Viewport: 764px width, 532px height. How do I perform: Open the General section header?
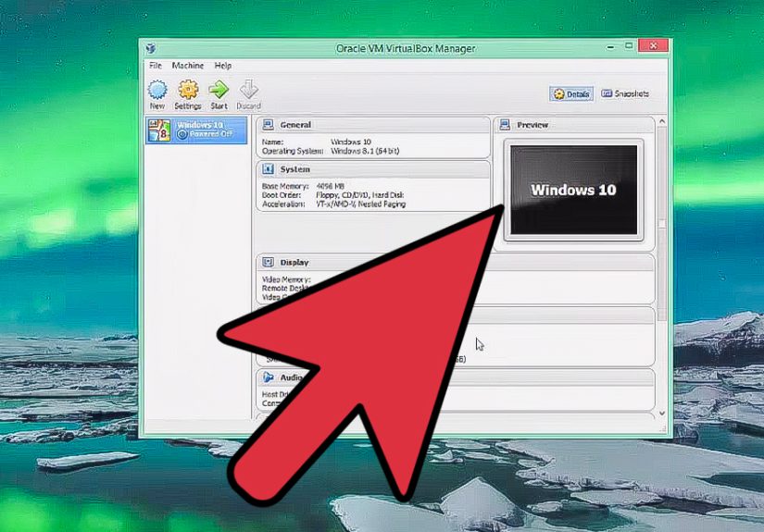click(x=373, y=125)
